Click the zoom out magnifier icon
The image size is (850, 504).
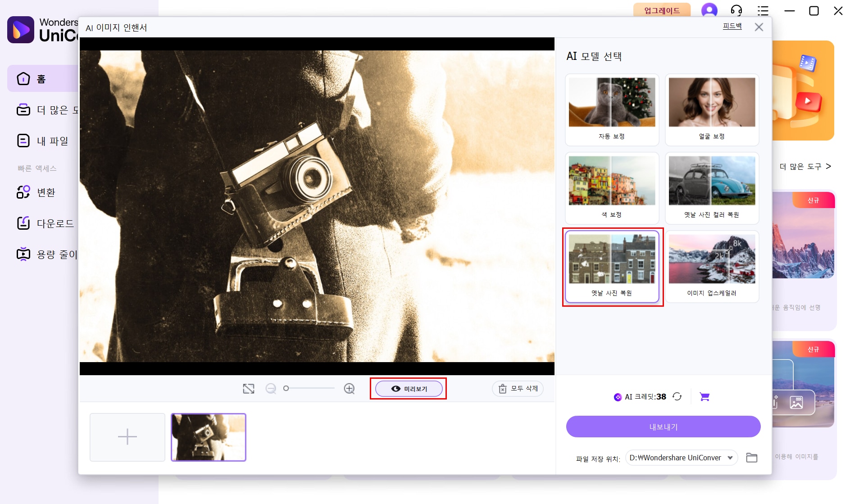[x=271, y=389]
